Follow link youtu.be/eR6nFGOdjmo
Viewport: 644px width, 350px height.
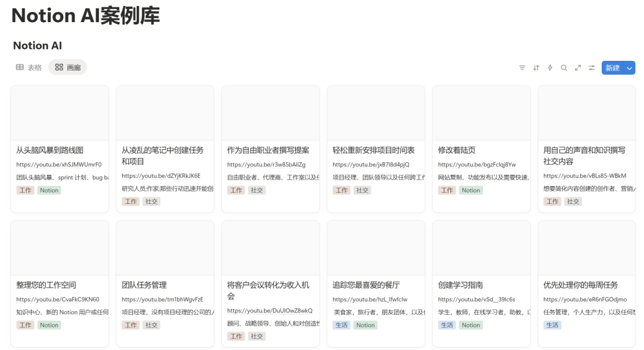tap(585, 299)
